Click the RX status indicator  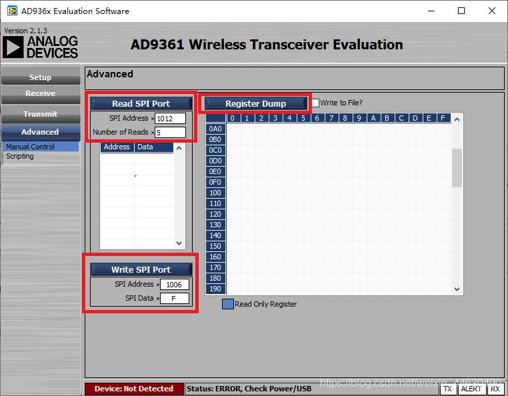(495, 389)
